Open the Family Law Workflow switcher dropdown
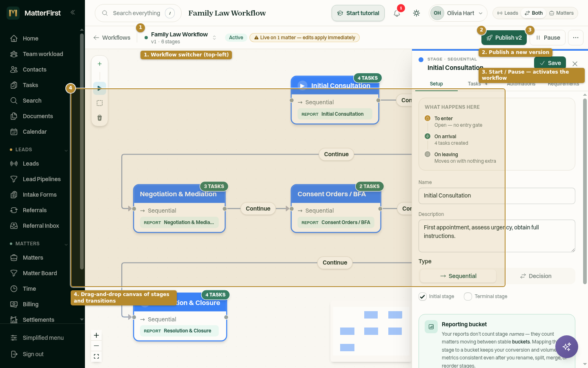 point(180,38)
